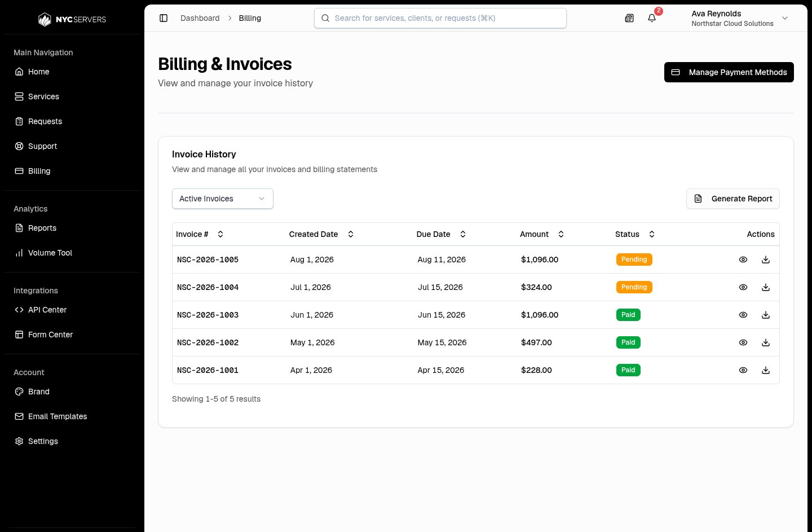
Task: Click Paid badge for NSC-2026-1001
Action: 628,370
